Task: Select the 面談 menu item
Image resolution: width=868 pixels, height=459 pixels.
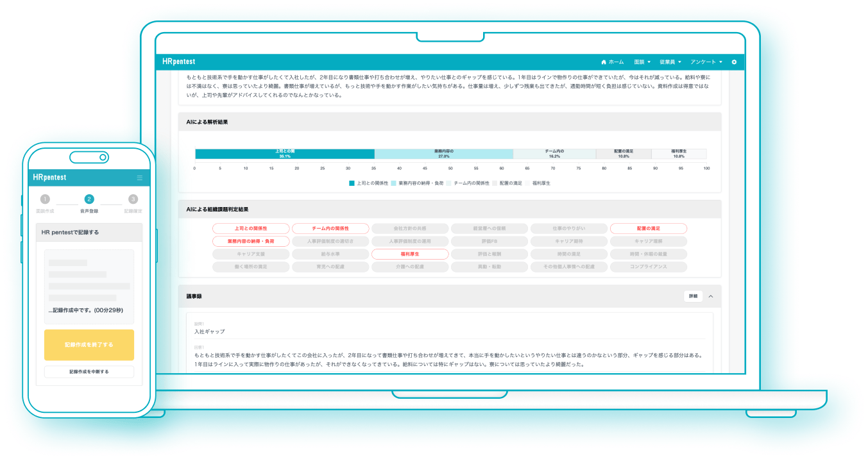Action: [x=640, y=62]
